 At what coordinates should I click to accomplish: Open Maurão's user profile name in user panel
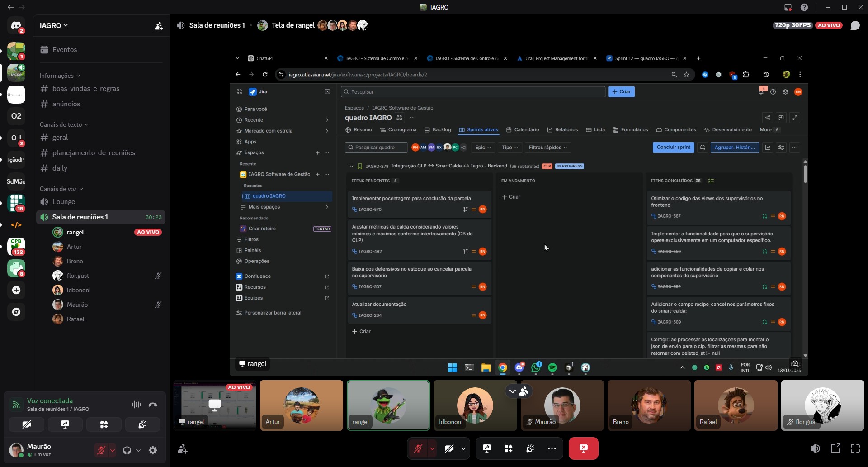pyautogui.click(x=39, y=447)
